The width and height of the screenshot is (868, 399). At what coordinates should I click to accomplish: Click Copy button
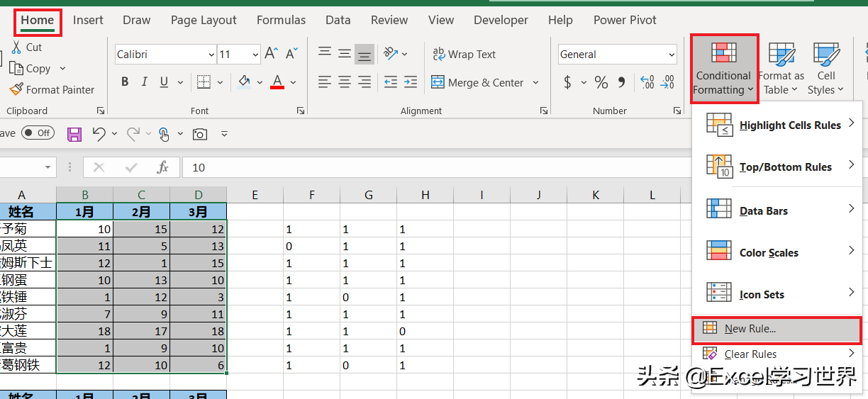pos(30,68)
